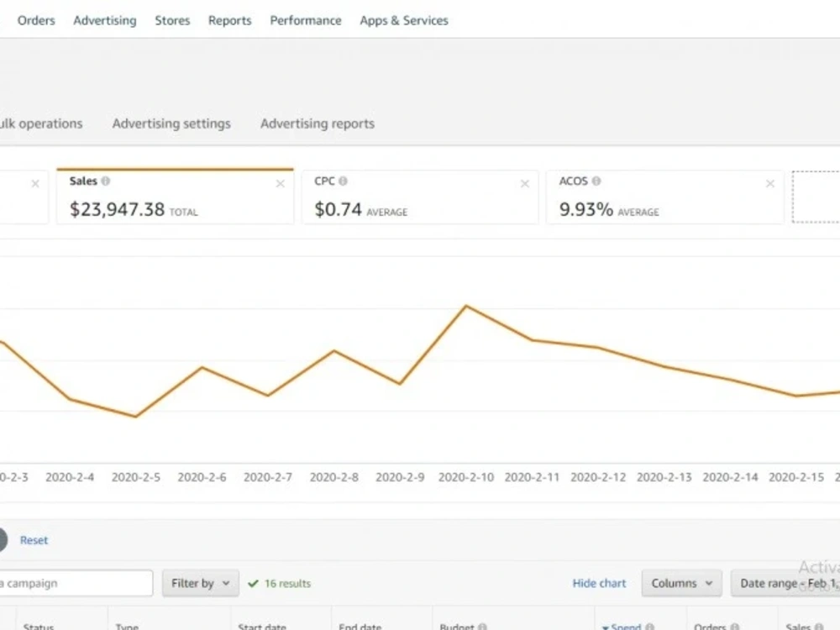The image size is (840, 630).
Task: Click the green results checkmark icon
Action: click(x=254, y=584)
